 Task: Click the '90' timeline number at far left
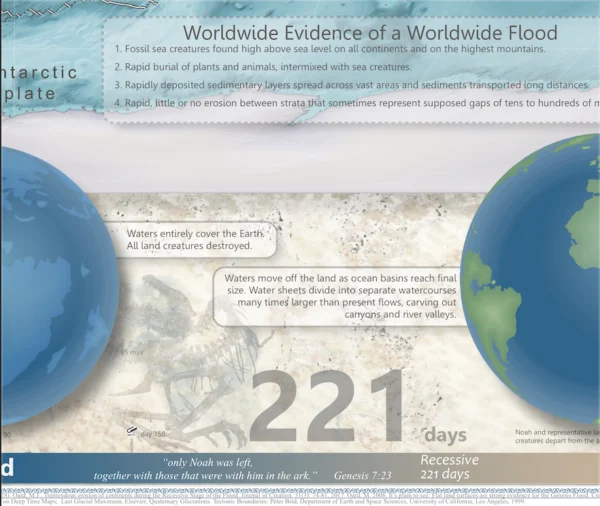(x=7, y=434)
